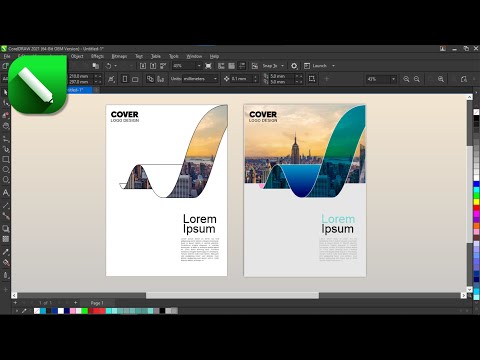Select the Text tool
This screenshot has width=480, height=360.
coord(6,193)
